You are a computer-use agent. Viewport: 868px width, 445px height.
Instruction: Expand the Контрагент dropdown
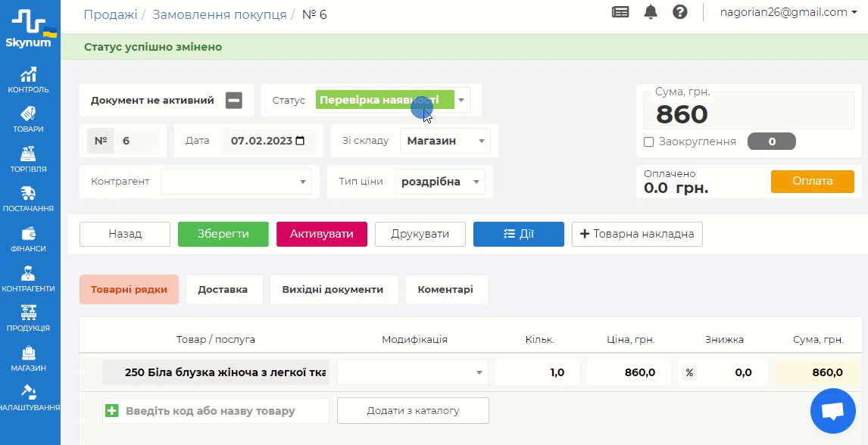tap(236, 182)
